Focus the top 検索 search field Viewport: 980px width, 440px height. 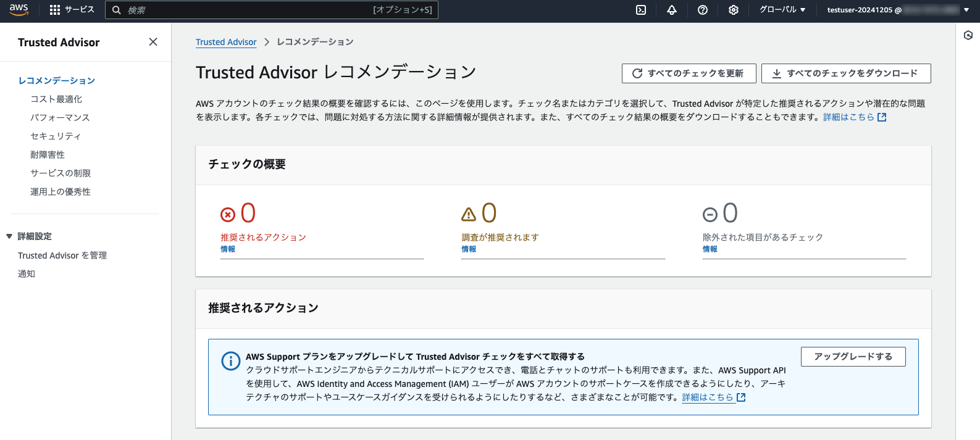272,10
